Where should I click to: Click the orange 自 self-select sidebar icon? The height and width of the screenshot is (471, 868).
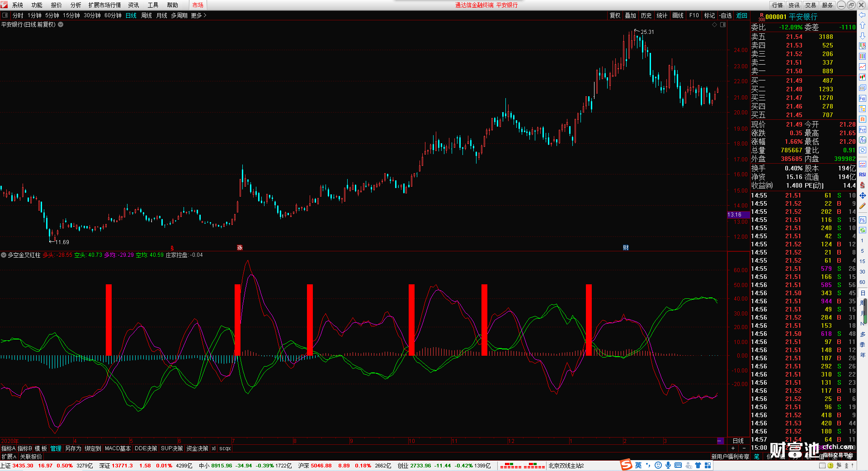pyautogui.click(x=862, y=119)
